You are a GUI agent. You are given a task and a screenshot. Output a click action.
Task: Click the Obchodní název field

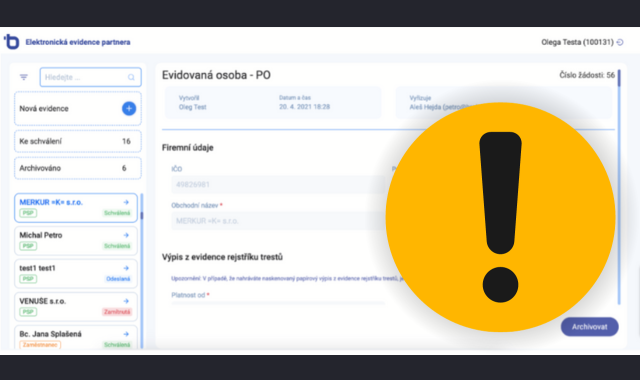pyautogui.click(x=278, y=221)
